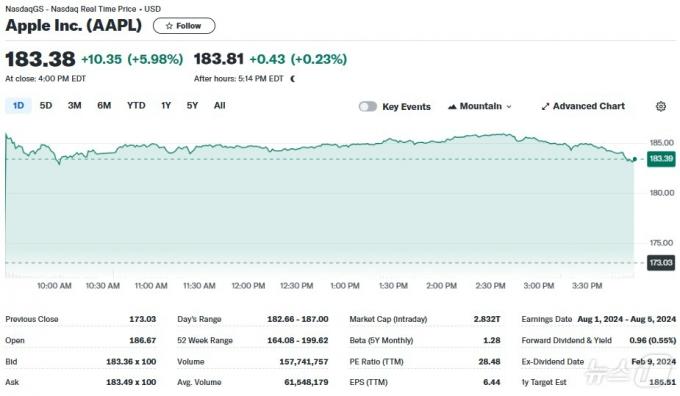680x396 pixels.
Task: Open the chart settings gear icon
Action: point(660,106)
